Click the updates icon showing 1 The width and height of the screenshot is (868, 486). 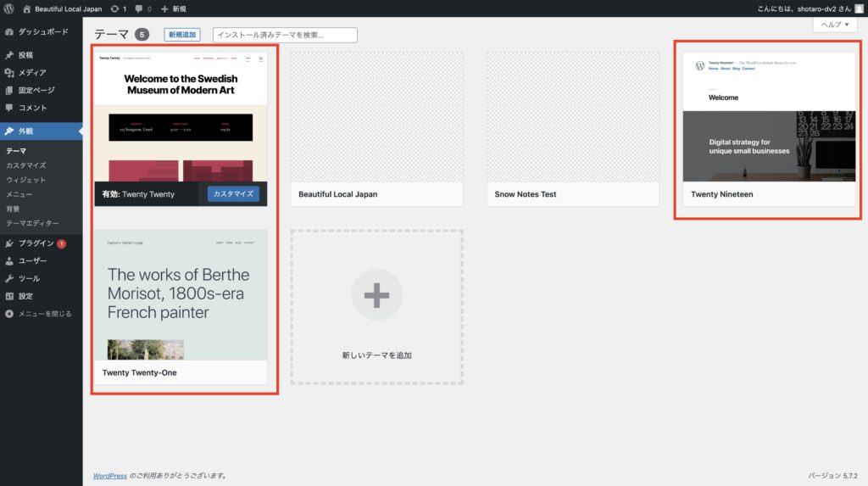coord(119,8)
